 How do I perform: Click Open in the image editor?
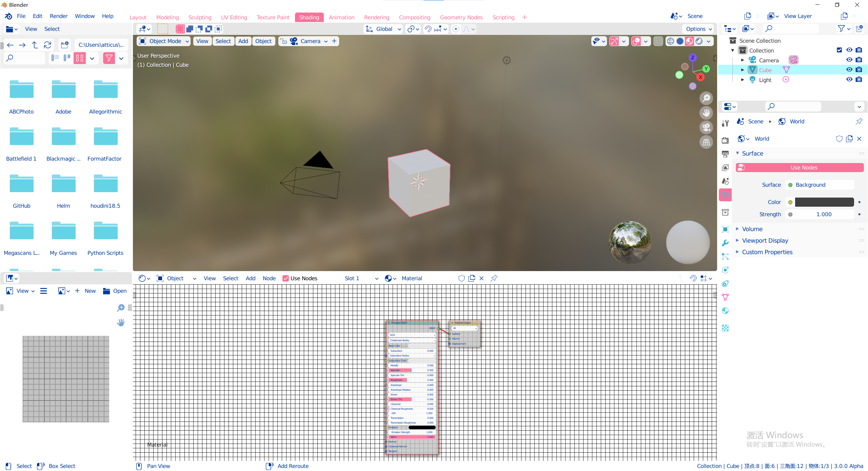click(115, 291)
